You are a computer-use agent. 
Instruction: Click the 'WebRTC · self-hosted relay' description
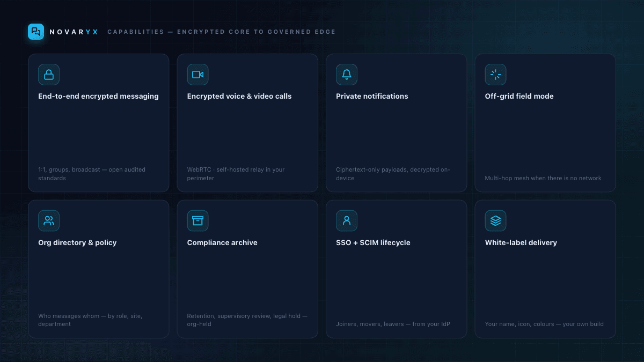coord(236,174)
